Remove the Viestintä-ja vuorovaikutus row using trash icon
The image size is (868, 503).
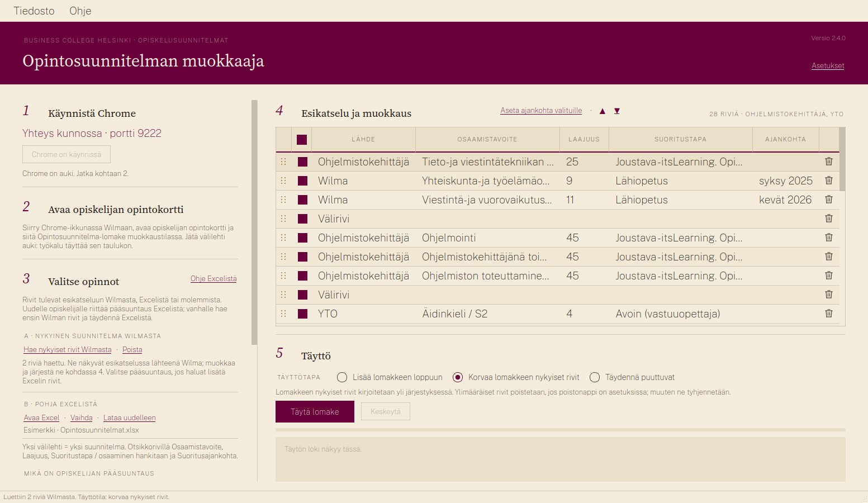coord(829,200)
